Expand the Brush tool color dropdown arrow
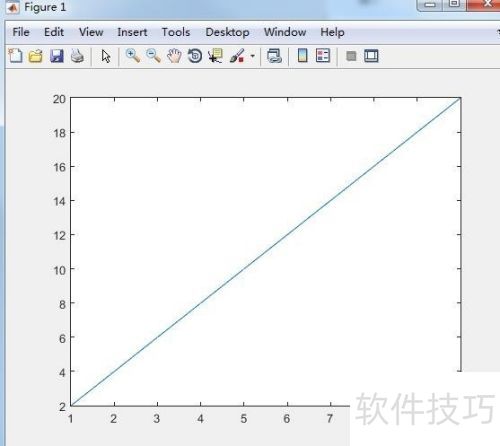 (252, 56)
